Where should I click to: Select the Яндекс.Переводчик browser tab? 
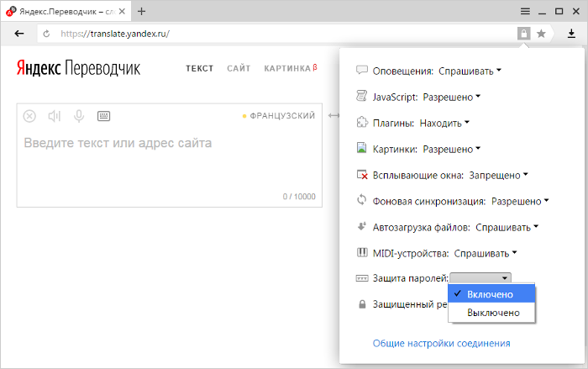(66, 11)
